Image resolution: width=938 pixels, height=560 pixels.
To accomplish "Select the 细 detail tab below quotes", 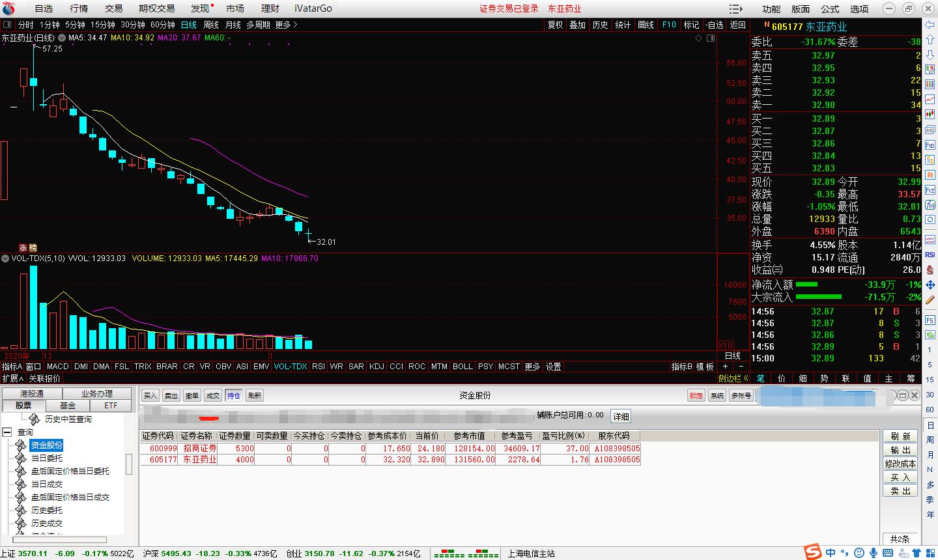I will 803,378.
